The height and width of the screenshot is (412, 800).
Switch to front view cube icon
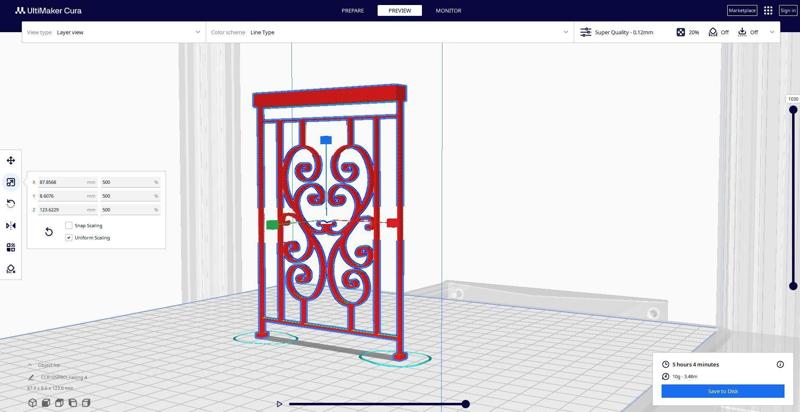[x=46, y=403]
